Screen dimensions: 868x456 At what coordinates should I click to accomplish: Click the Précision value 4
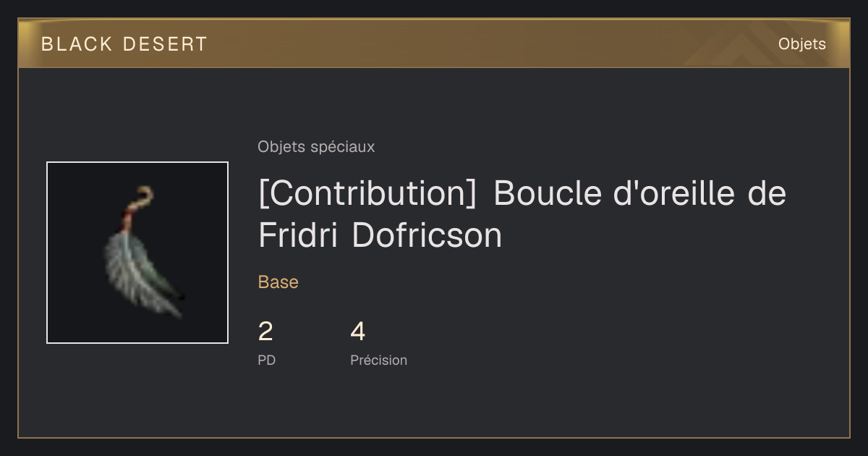point(358,332)
